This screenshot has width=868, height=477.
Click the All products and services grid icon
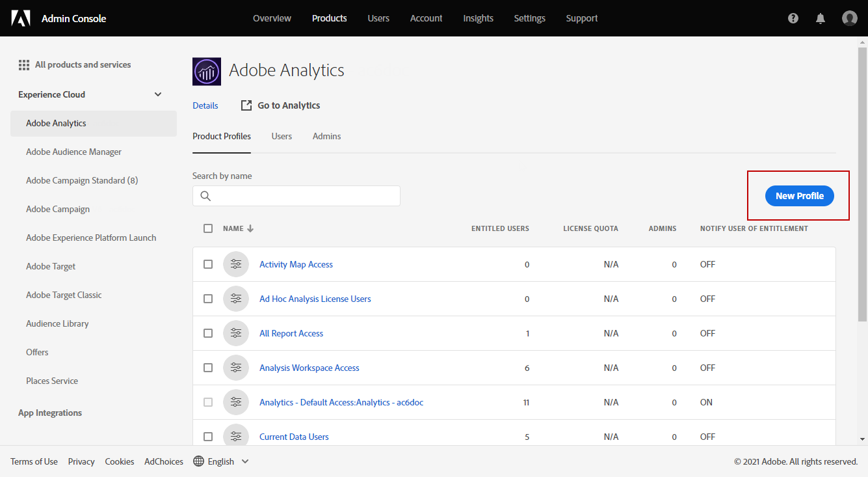(x=24, y=65)
